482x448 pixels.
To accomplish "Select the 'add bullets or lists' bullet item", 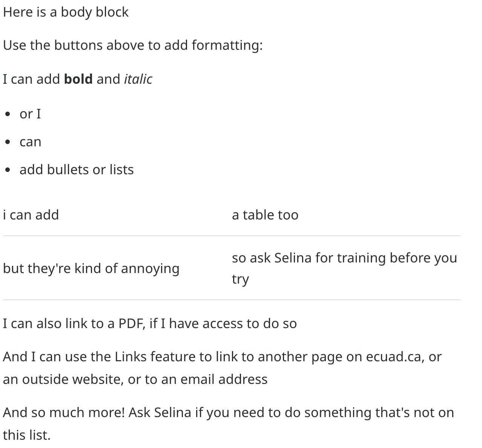I will [77, 169].
